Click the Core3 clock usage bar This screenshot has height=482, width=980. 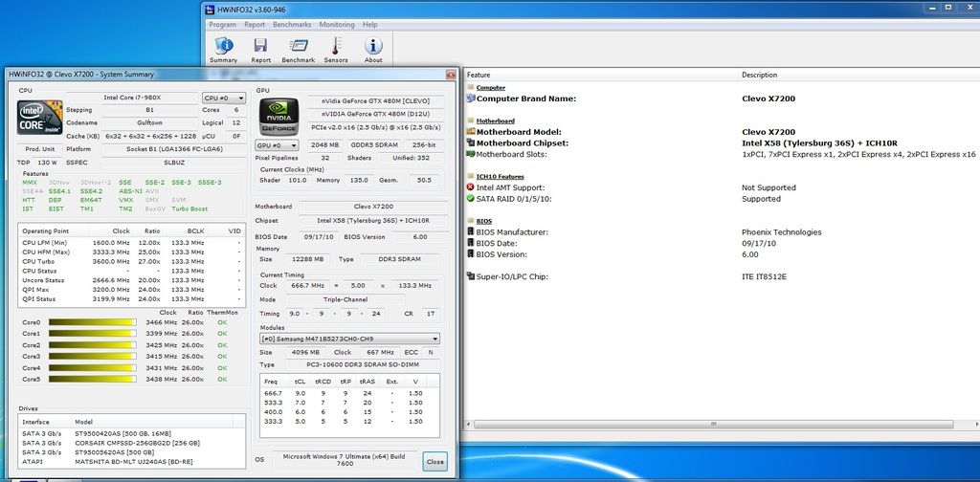coord(93,357)
